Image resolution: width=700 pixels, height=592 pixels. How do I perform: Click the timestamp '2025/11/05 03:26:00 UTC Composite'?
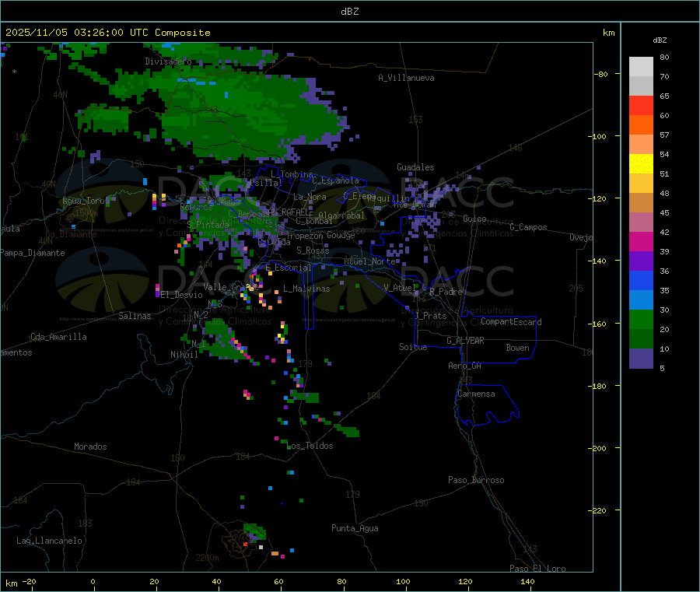point(107,33)
